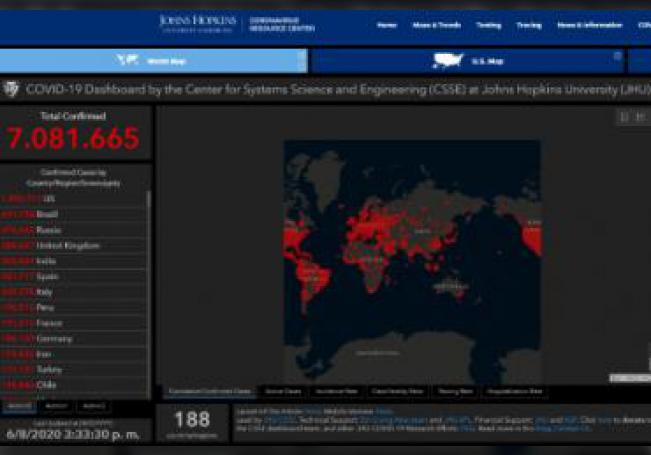Click the JHU shield icon beside dashboard title
The image size is (651, 455).
(12, 90)
